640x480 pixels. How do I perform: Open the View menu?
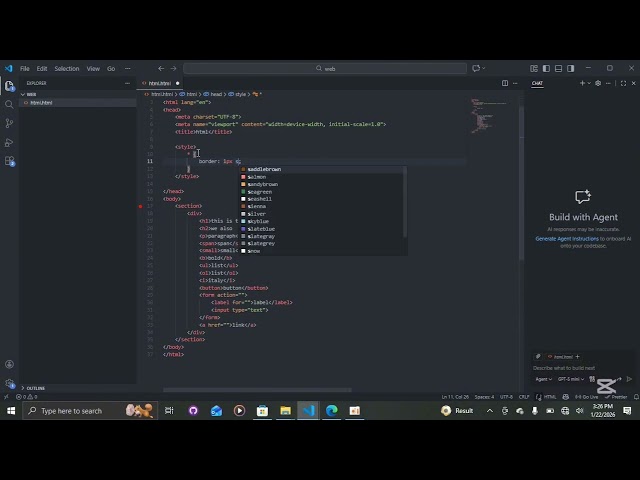click(93, 69)
